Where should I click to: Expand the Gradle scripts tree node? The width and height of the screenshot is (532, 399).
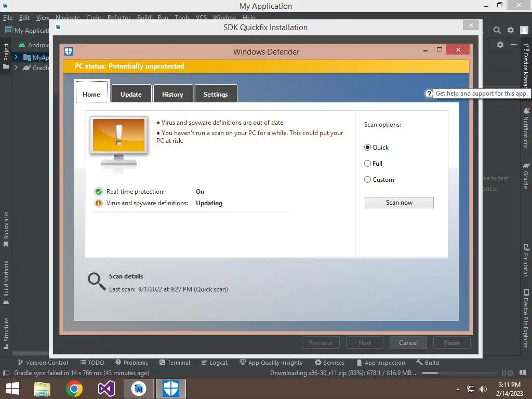pyautogui.click(x=16, y=68)
